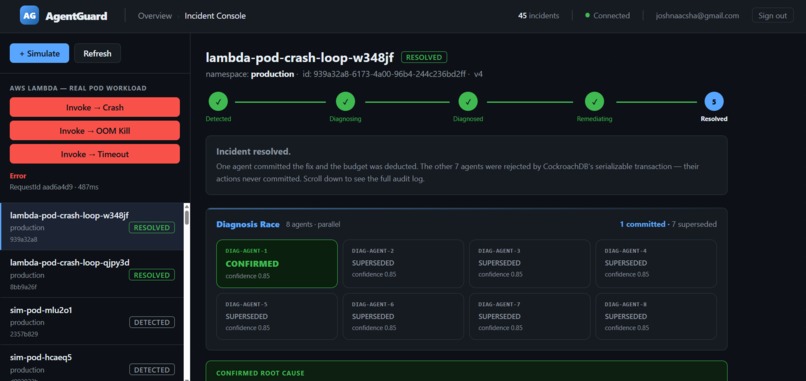This screenshot has width=806, height=381.
Task: Click the joshnaacsha@gmail.com account text
Action: coord(697,16)
